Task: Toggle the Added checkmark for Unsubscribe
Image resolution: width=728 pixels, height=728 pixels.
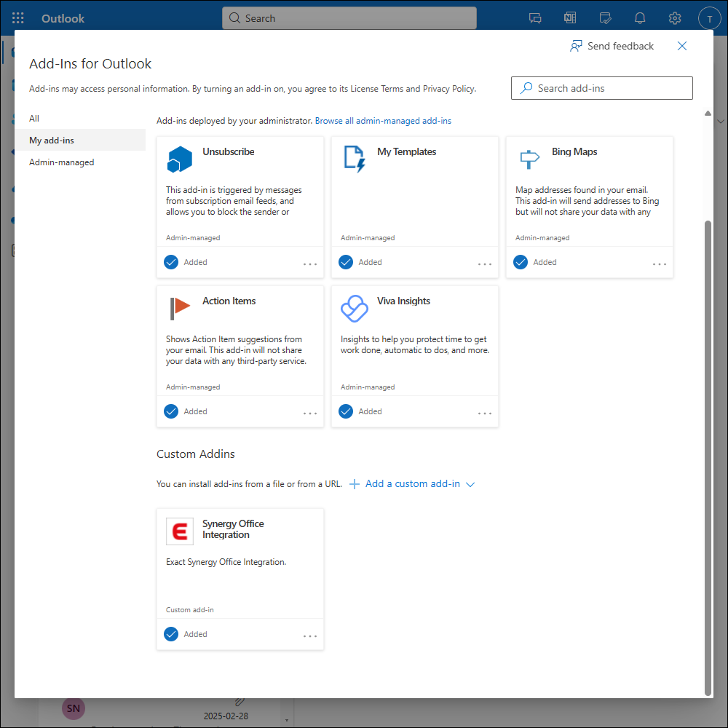Action: tap(171, 262)
